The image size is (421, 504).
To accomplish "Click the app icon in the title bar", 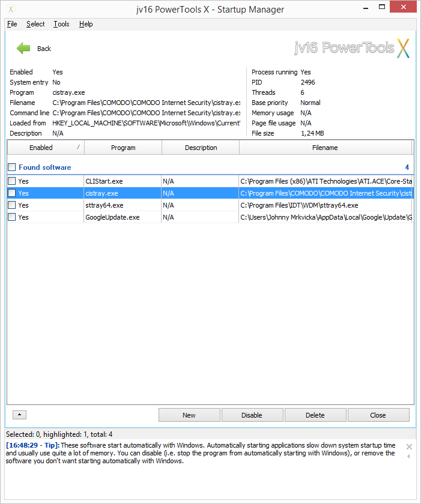I will coord(11,9).
